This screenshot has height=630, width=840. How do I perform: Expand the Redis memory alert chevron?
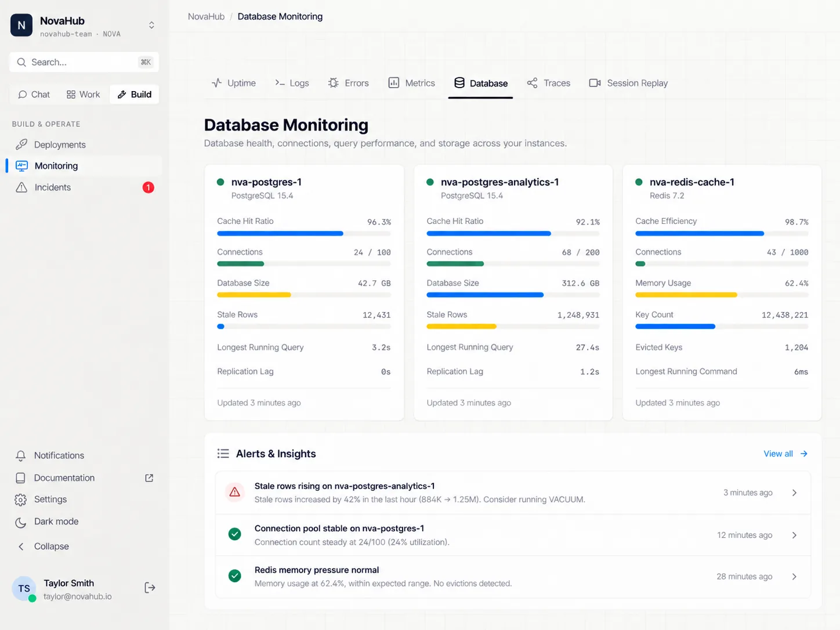tap(795, 577)
